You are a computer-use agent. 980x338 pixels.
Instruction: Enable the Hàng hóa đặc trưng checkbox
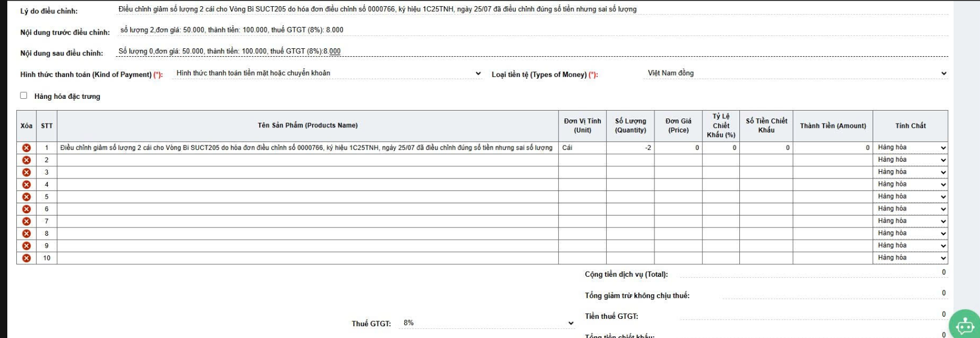(x=24, y=95)
